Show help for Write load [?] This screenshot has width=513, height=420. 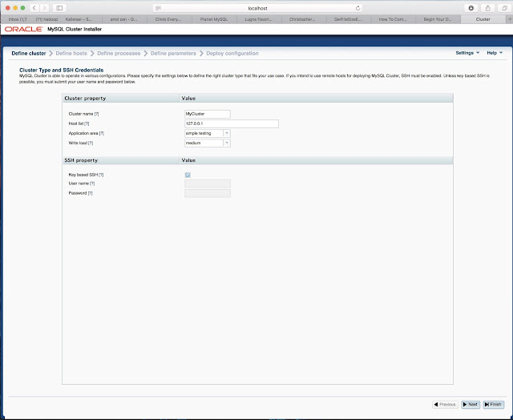91,143
